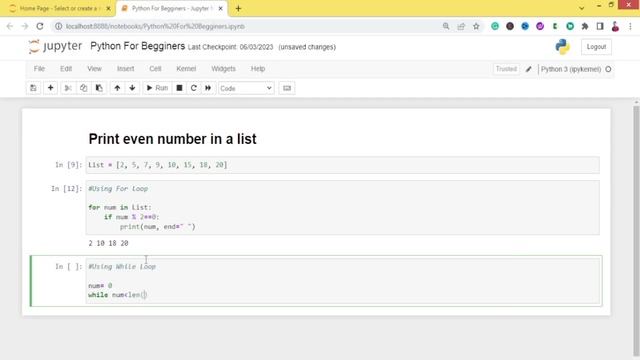Move selected cell up arrow
This screenshot has width=640, height=360.
[x=117, y=88]
